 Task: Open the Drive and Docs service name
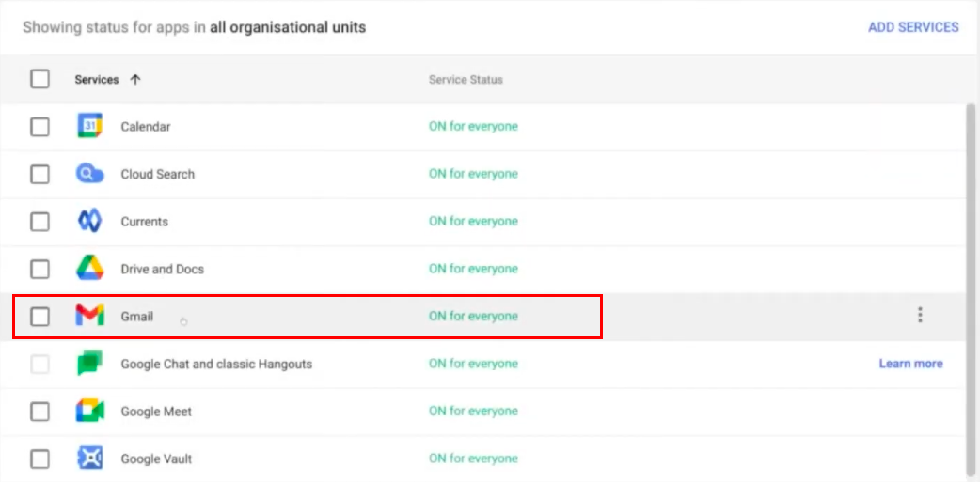coord(163,269)
